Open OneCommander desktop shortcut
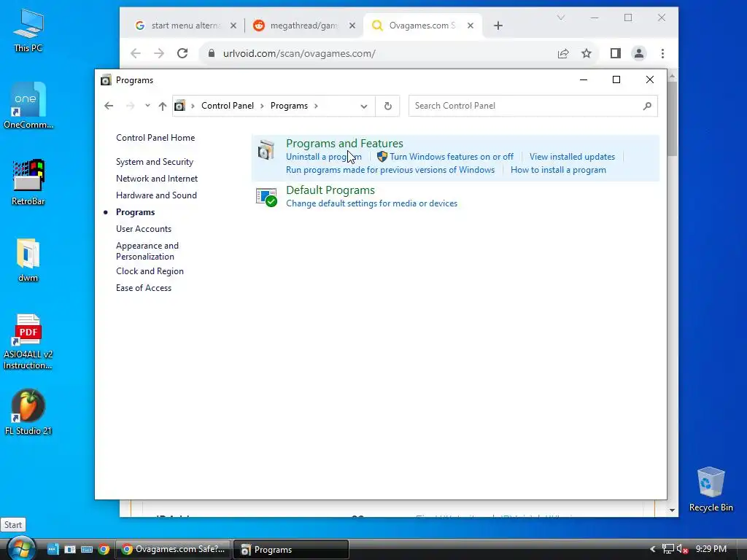The height and width of the screenshot is (560, 747). point(28,106)
